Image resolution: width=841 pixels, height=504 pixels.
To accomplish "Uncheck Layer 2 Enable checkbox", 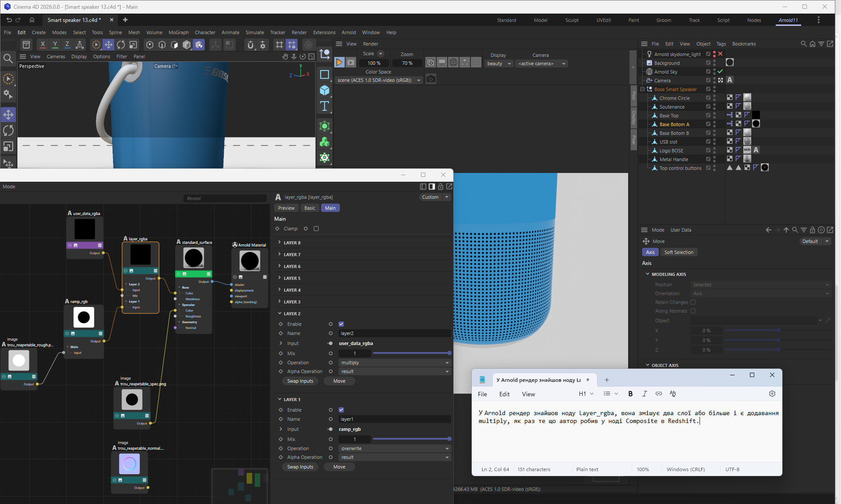I will click(x=341, y=324).
